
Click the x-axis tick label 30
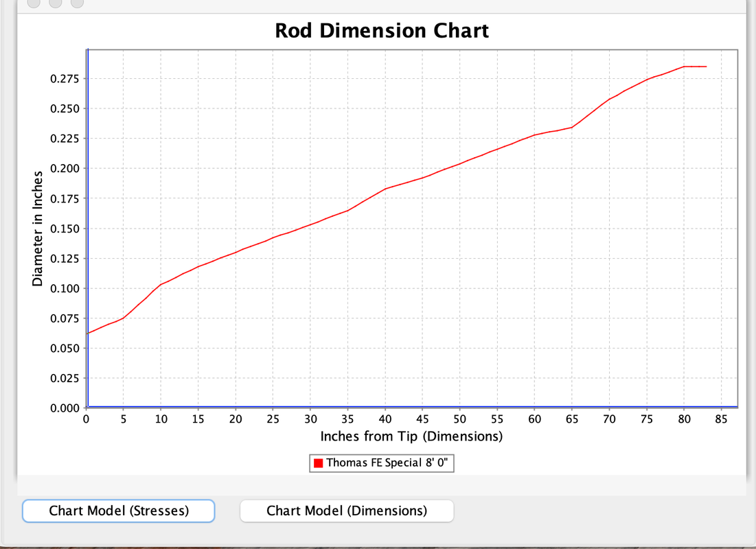[310, 419]
